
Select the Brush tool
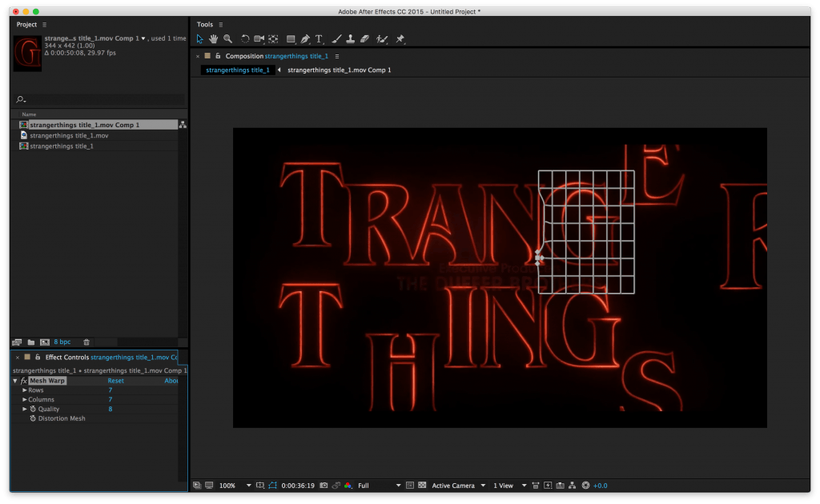pos(337,39)
